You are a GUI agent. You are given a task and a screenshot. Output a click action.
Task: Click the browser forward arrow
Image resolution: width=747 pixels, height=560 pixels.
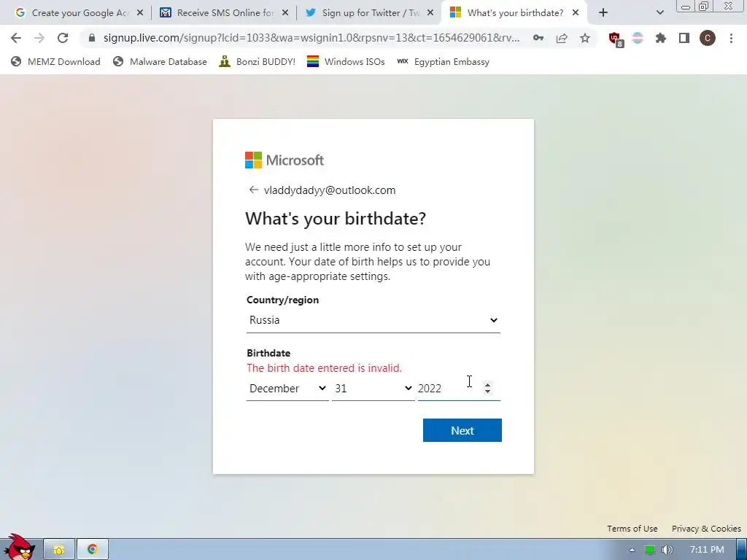(39, 38)
